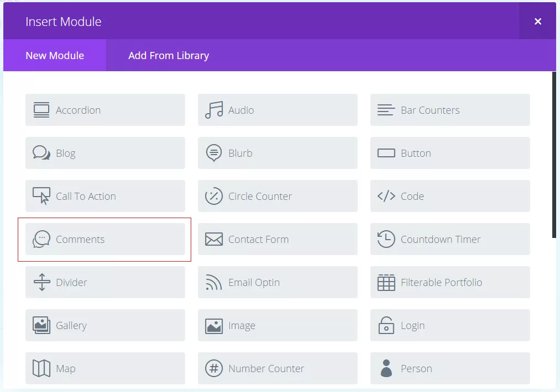Click the Map folded map icon
This screenshot has width=560, height=392.
point(41,368)
